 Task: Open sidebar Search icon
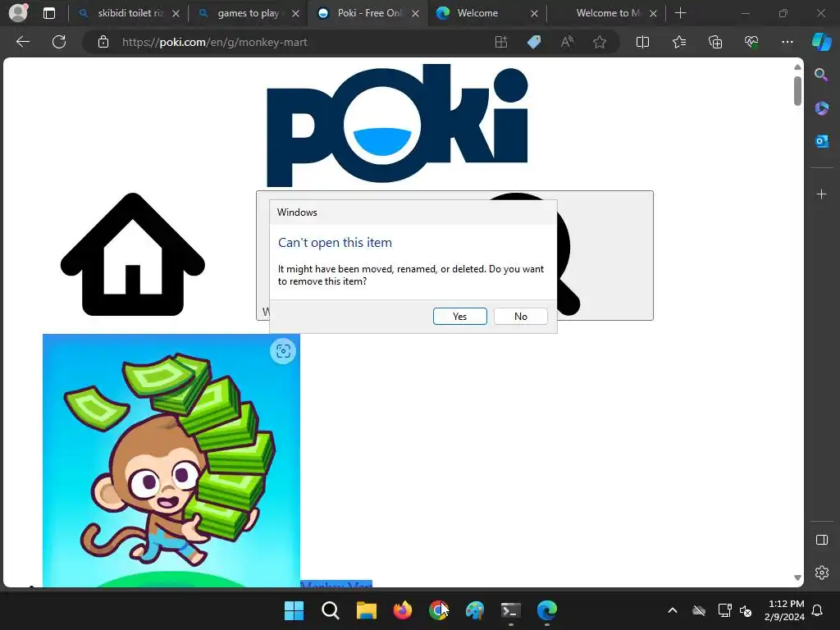pos(821,75)
